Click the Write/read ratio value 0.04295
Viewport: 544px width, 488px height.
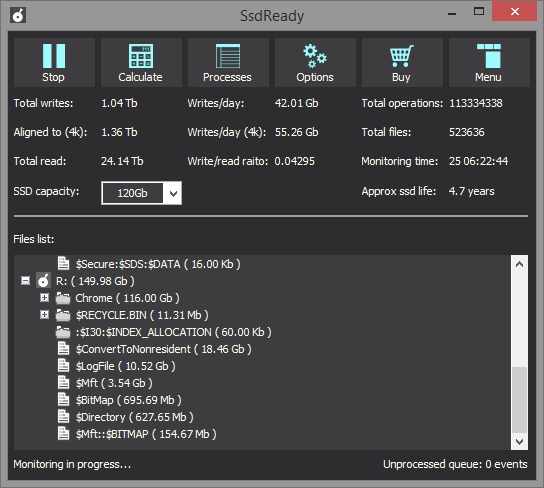click(x=295, y=161)
